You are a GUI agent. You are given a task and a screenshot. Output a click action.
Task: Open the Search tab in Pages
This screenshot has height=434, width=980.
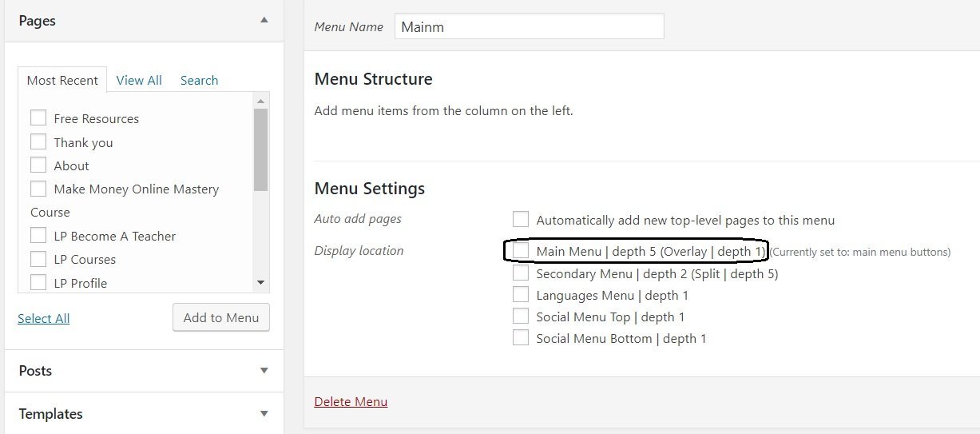pyautogui.click(x=199, y=80)
